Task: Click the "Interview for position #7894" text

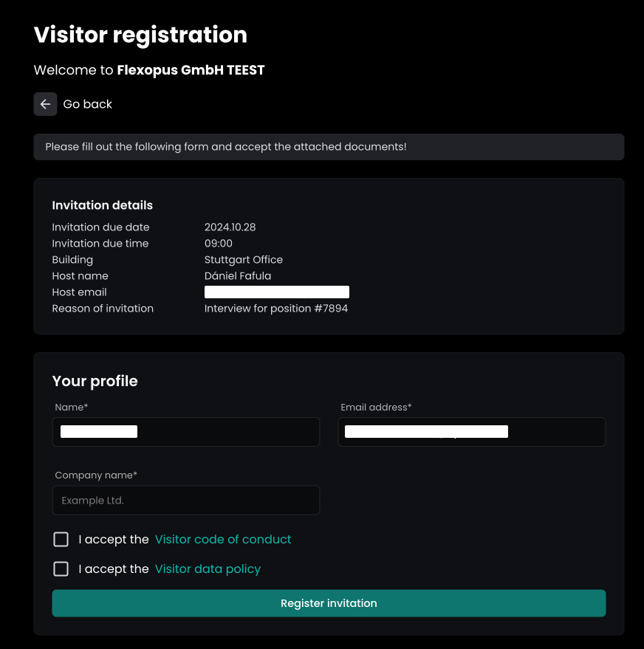Action: tap(275, 309)
